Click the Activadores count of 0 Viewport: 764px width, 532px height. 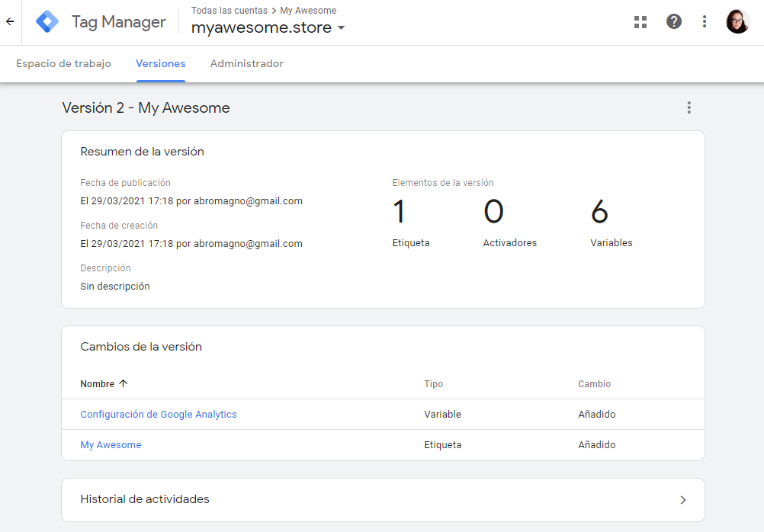click(493, 211)
